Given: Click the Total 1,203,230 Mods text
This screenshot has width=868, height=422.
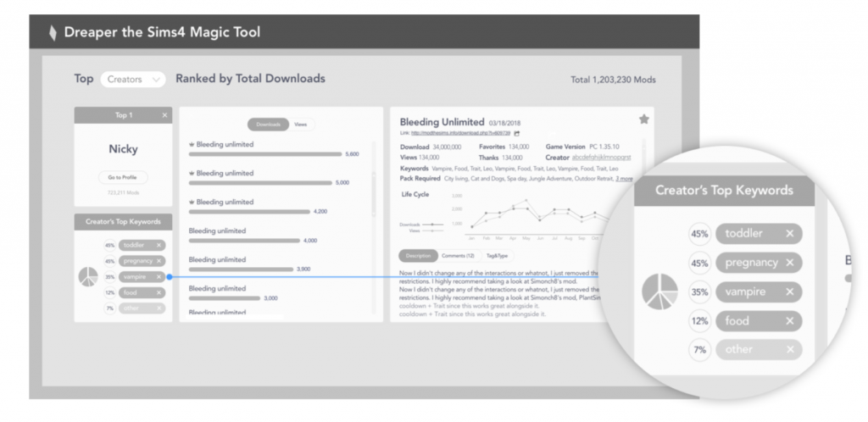Looking at the screenshot, I should [x=613, y=80].
